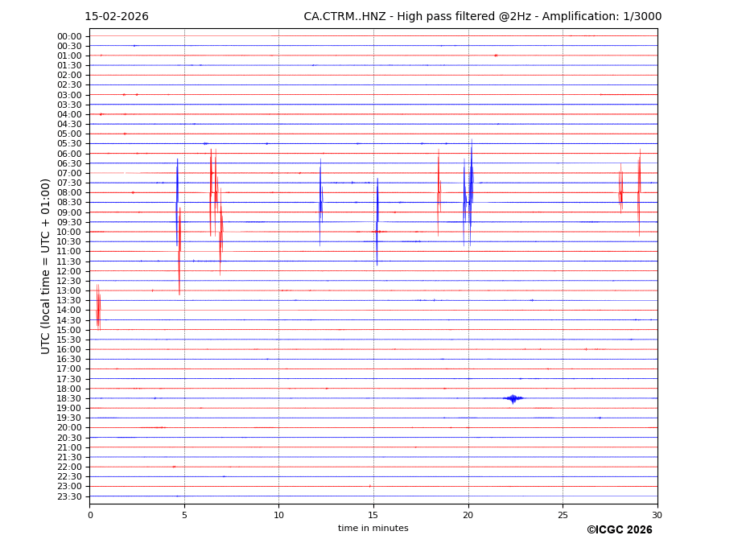
Task: Click the 'time in minutes' axis label
Action: point(373,529)
